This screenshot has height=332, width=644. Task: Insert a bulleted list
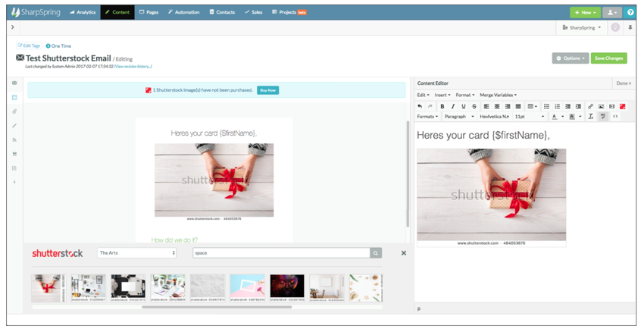pyautogui.click(x=546, y=106)
